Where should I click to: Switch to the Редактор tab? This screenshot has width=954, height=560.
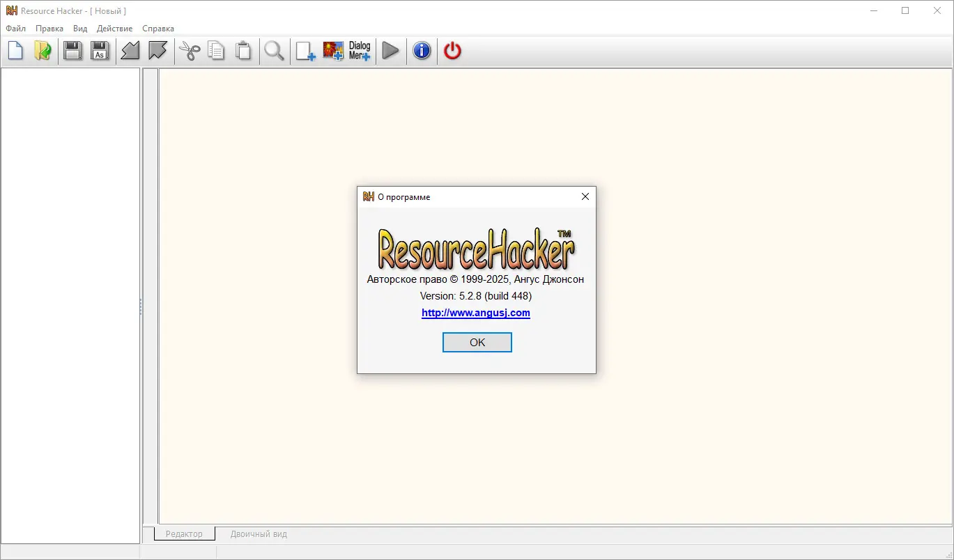pos(184,534)
